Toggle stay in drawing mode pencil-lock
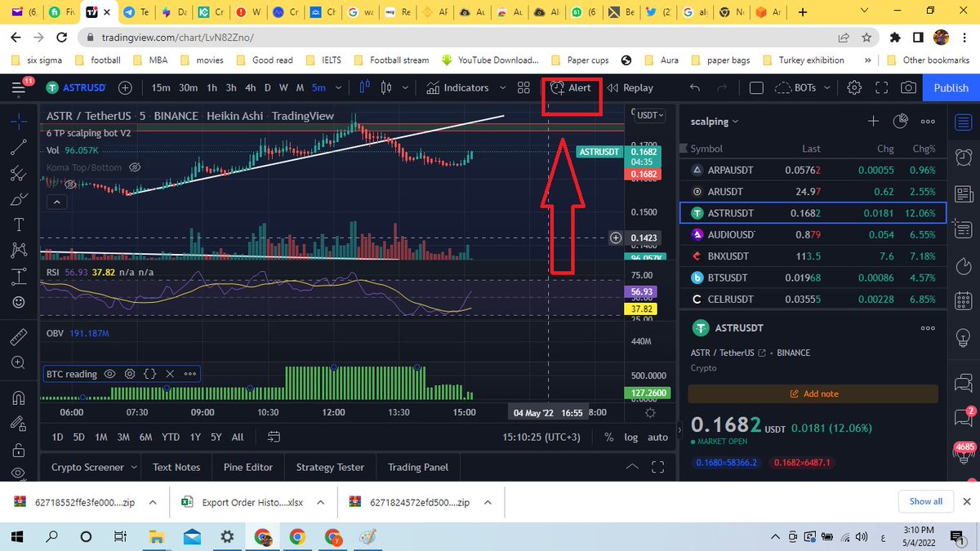Screen dimensions: 980x551 [x=19, y=424]
